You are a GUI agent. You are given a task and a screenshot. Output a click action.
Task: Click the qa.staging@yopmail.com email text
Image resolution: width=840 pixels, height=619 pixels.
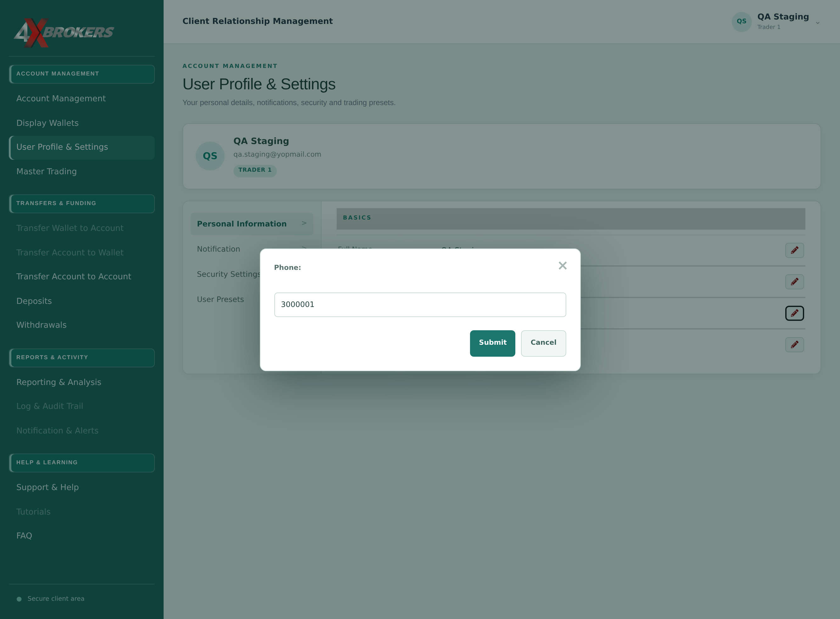pyautogui.click(x=277, y=154)
